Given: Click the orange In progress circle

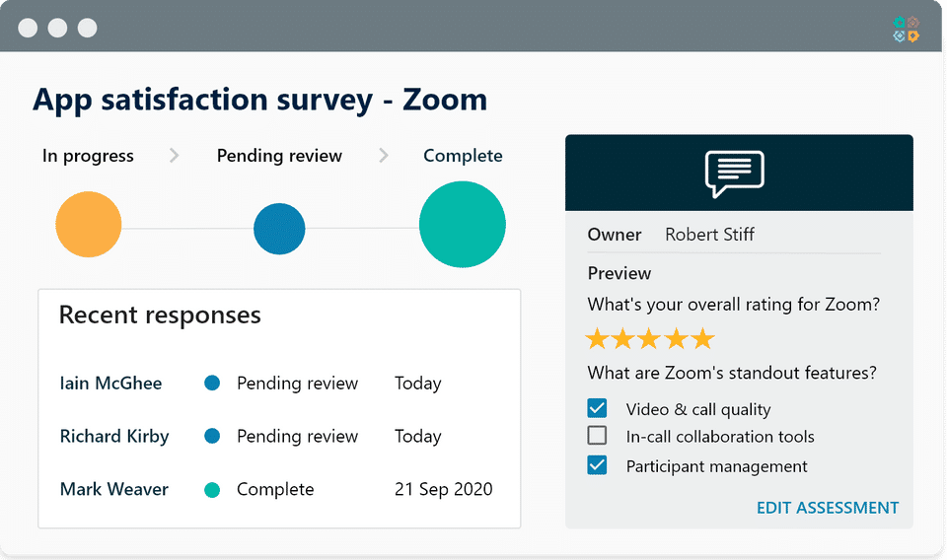Looking at the screenshot, I should [x=89, y=226].
